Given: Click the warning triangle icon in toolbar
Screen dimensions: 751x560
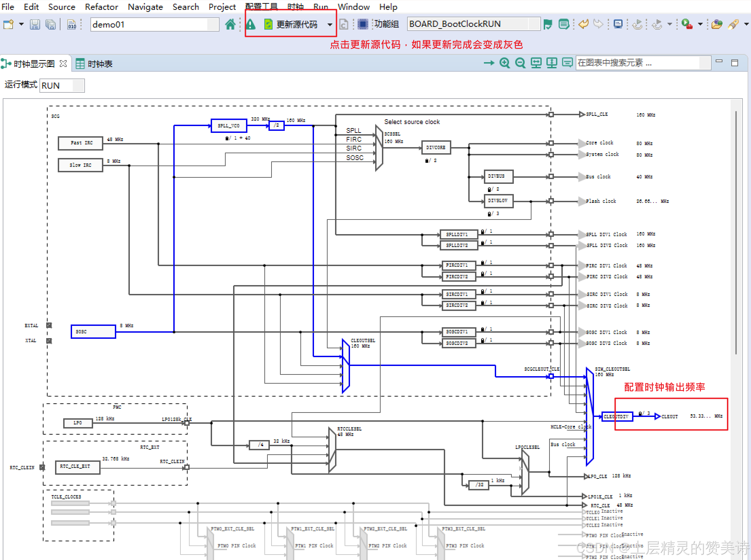Looking at the screenshot, I should [251, 24].
